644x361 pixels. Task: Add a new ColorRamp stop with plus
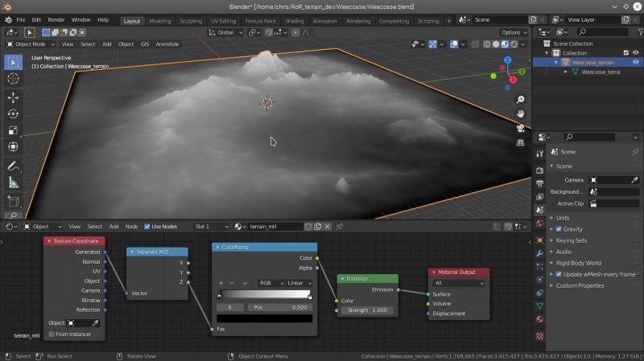point(221,283)
